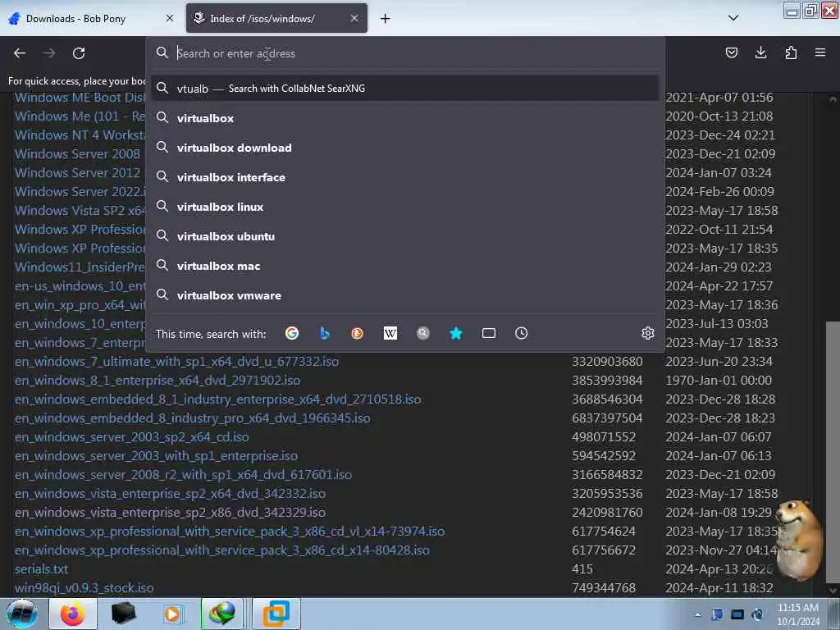The height and width of the screenshot is (630, 840).
Task: Open the Windows Start orb
Action: 21,614
